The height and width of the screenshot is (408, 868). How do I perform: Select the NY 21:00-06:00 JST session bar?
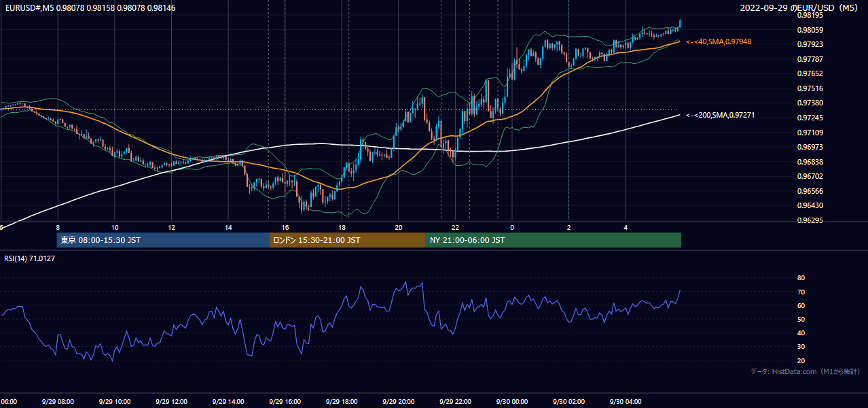pyautogui.click(x=554, y=240)
